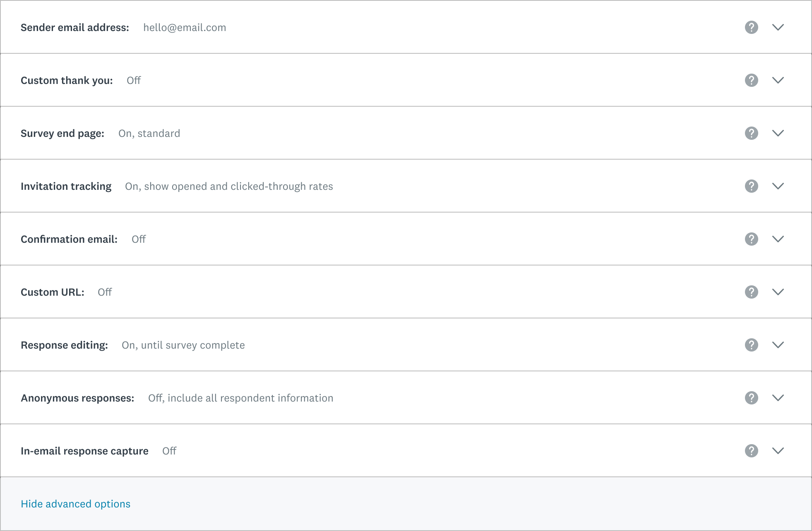Click the hello@email.com sender address value
This screenshot has height=531, width=812.
tap(185, 28)
